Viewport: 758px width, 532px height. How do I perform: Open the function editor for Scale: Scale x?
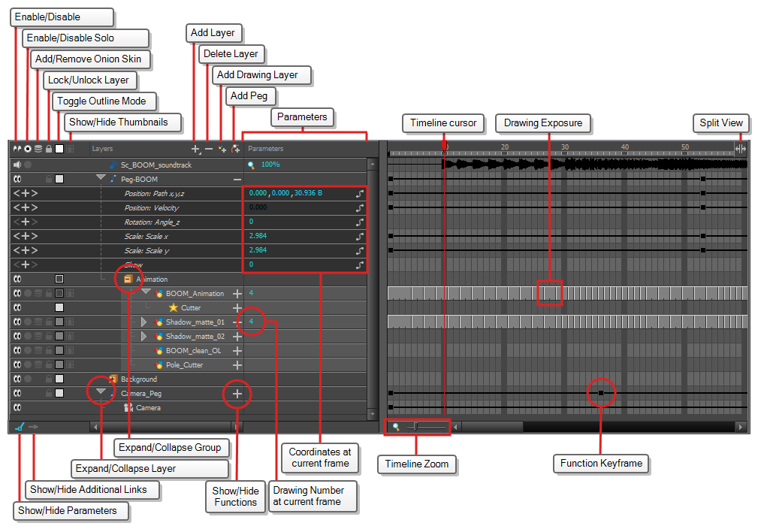(x=359, y=236)
